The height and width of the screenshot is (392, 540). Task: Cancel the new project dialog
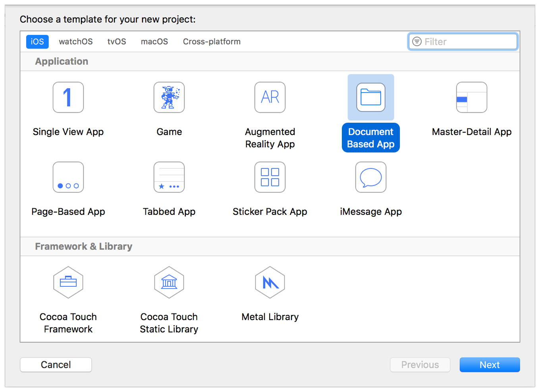[x=56, y=365]
